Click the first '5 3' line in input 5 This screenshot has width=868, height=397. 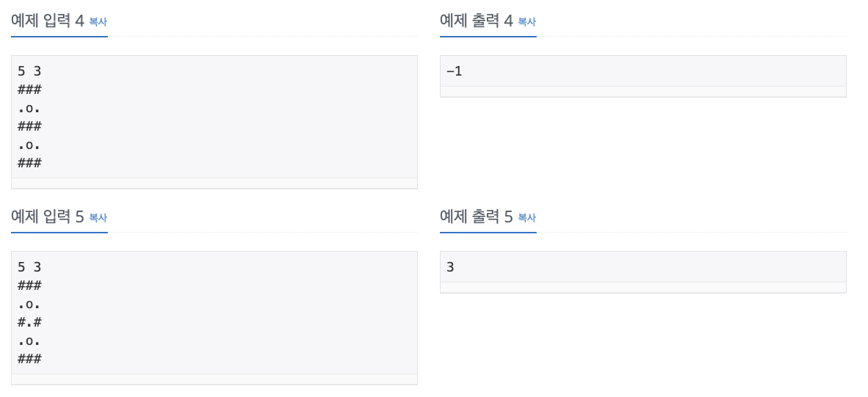[x=30, y=266]
